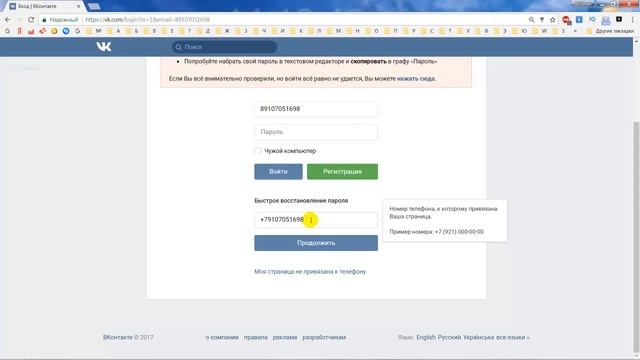Click the Поиск search box in the header
The image size is (640, 360).
pos(224,47)
